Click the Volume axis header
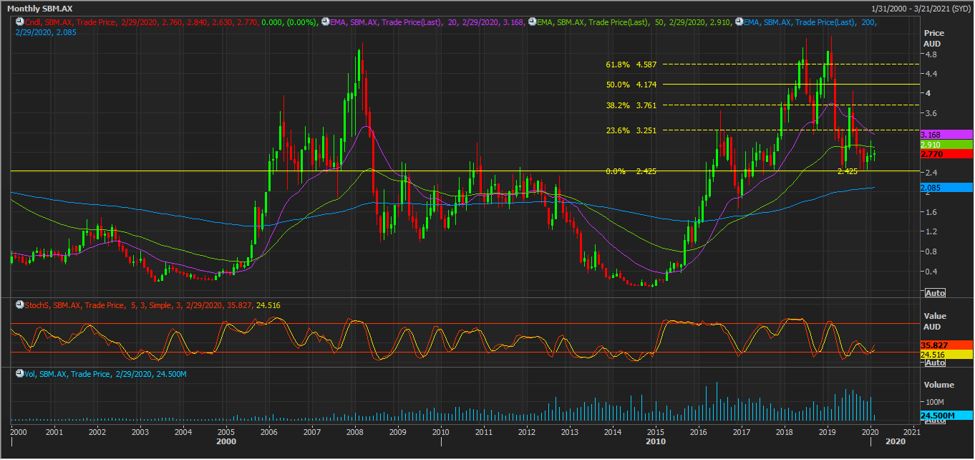This screenshot has width=975, height=460. [937, 385]
